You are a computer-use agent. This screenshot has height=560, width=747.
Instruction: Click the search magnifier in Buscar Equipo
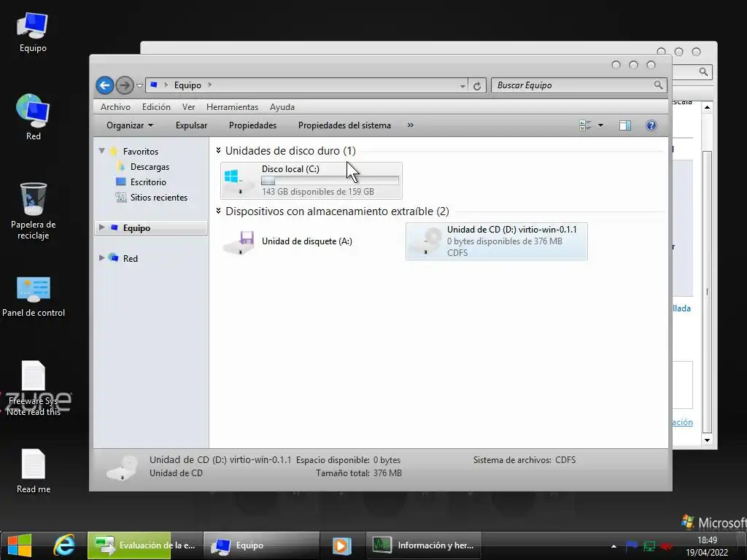click(x=658, y=85)
